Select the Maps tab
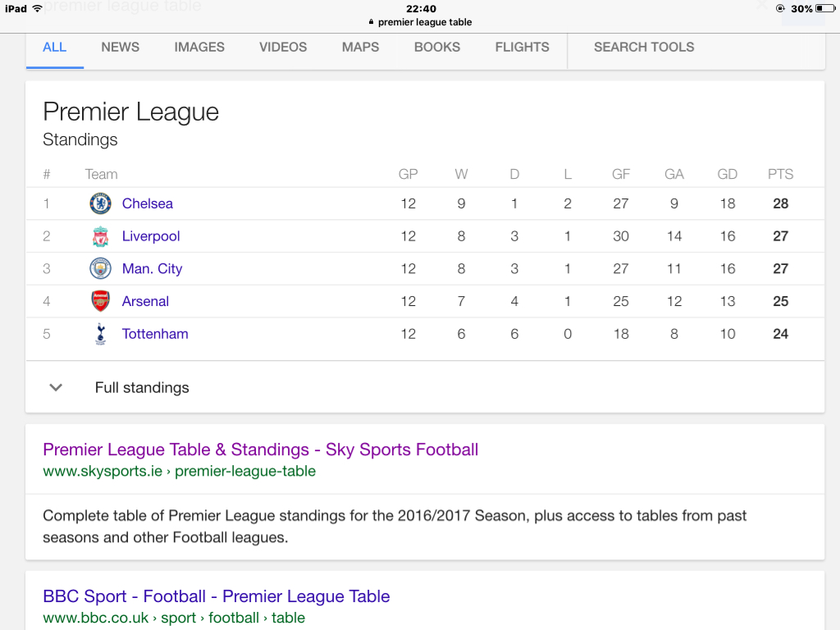 click(x=361, y=47)
